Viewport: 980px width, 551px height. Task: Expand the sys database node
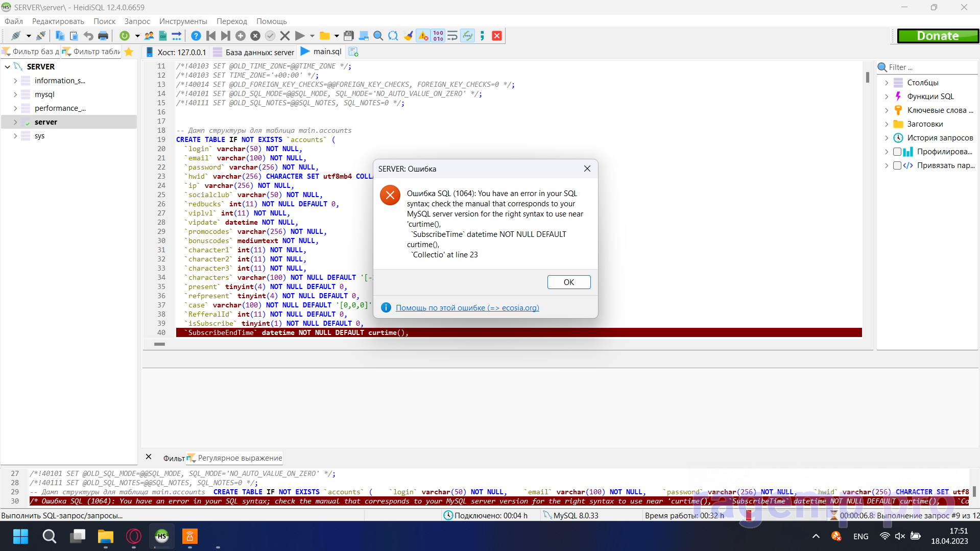coord(15,136)
